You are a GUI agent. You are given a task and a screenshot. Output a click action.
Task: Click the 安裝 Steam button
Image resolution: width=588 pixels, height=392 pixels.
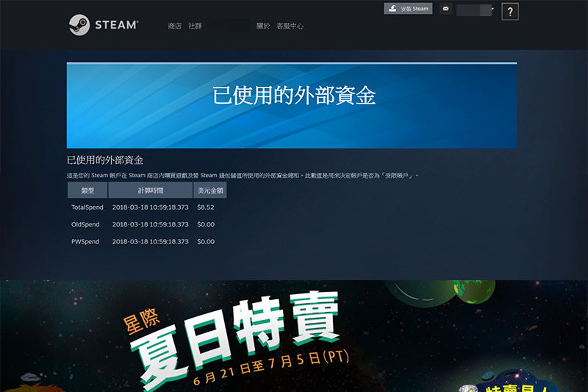(408, 9)
